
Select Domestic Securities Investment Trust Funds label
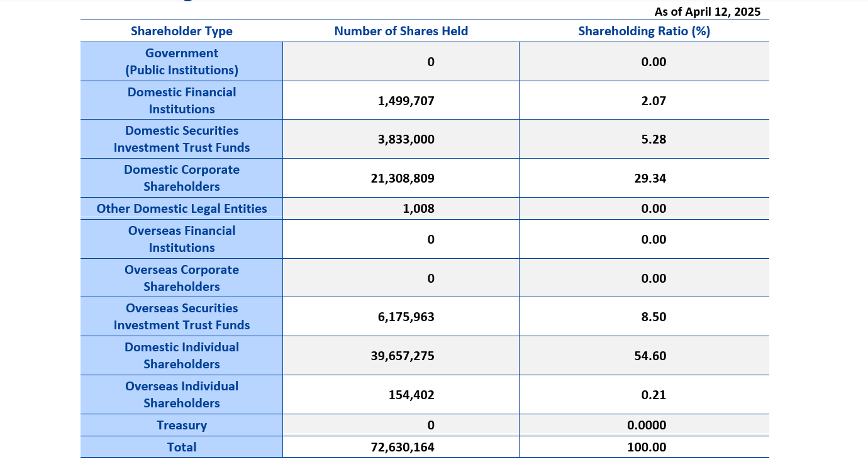pyautogui.click(x=181, y=139)
